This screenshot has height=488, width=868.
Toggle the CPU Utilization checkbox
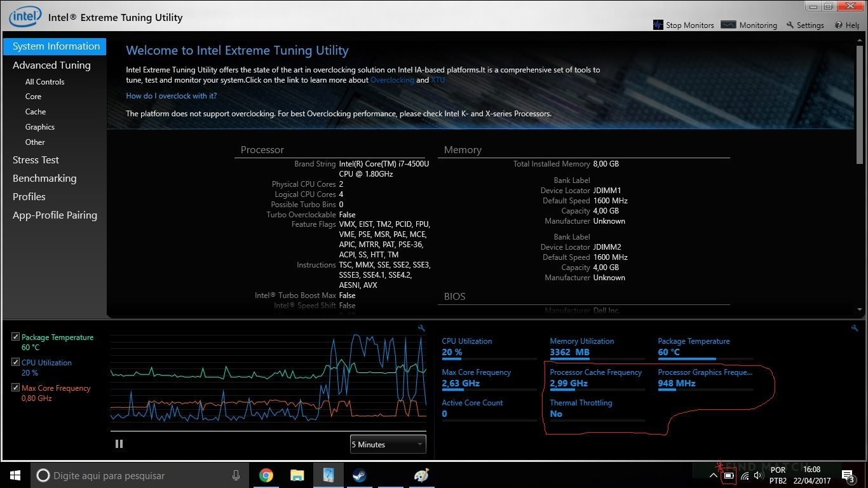coord(16,362)
